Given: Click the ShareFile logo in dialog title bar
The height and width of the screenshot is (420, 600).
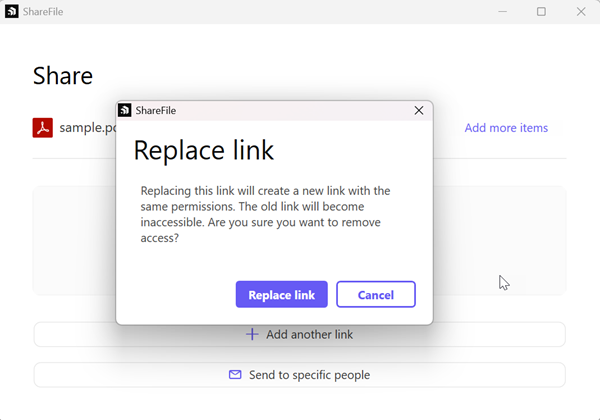Looking at the screenshot, I should (125, 111).
